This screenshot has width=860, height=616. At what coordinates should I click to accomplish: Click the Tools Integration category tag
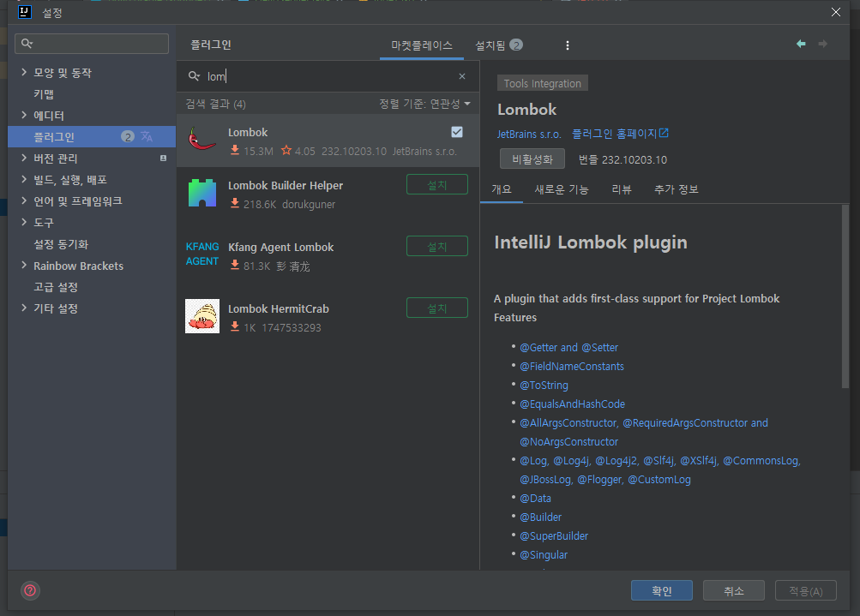point(543,83)
